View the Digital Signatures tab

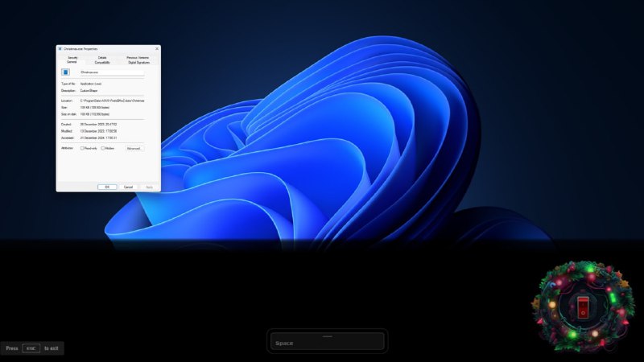(x=138, y=62)
